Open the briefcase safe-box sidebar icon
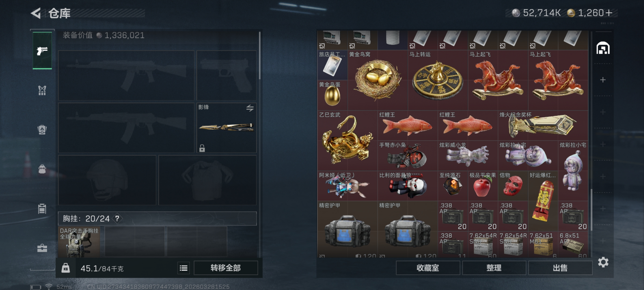 coord(42,248)
